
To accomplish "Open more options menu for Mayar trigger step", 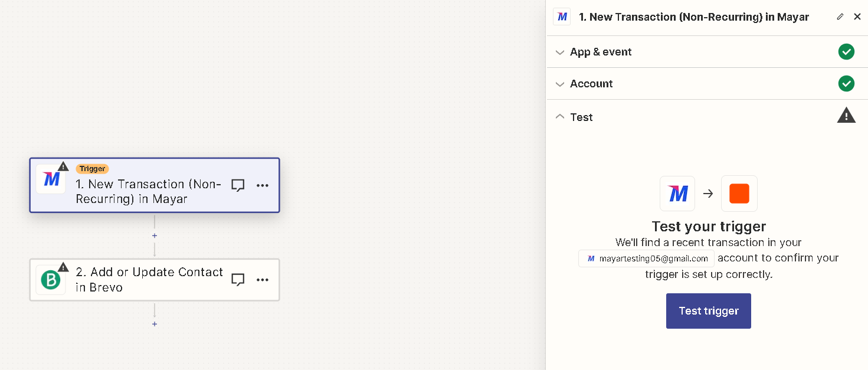I will 263,185.
